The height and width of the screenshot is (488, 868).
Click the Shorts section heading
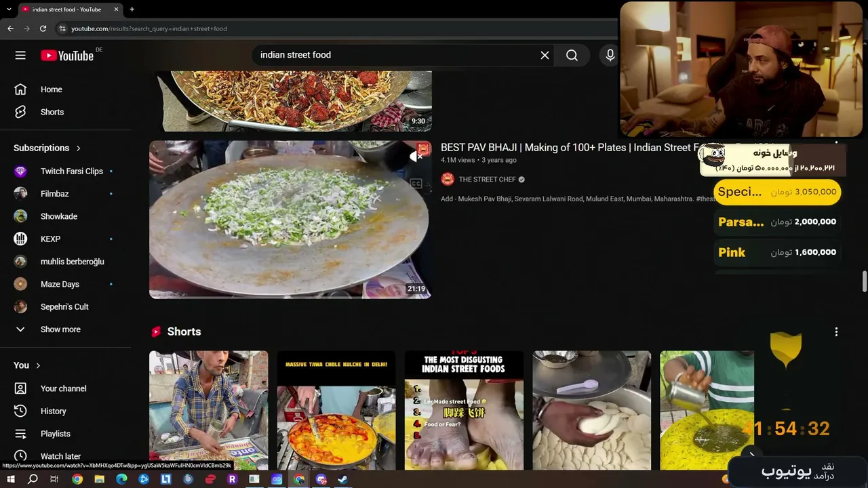[x=184, y=331]
